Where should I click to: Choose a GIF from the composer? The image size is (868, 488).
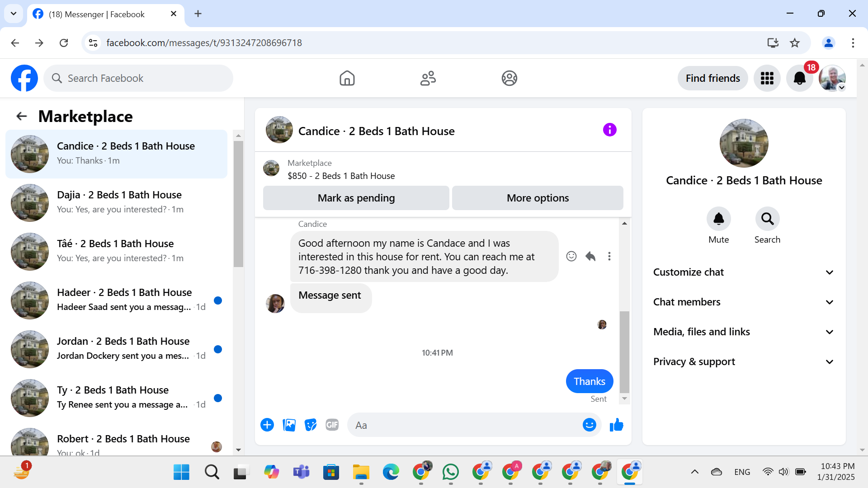tap(332, 425)
